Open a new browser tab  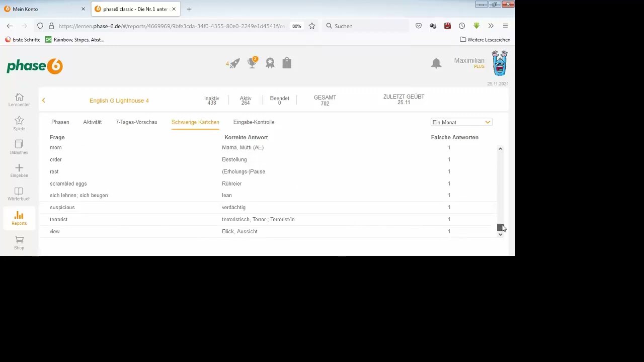189,9
